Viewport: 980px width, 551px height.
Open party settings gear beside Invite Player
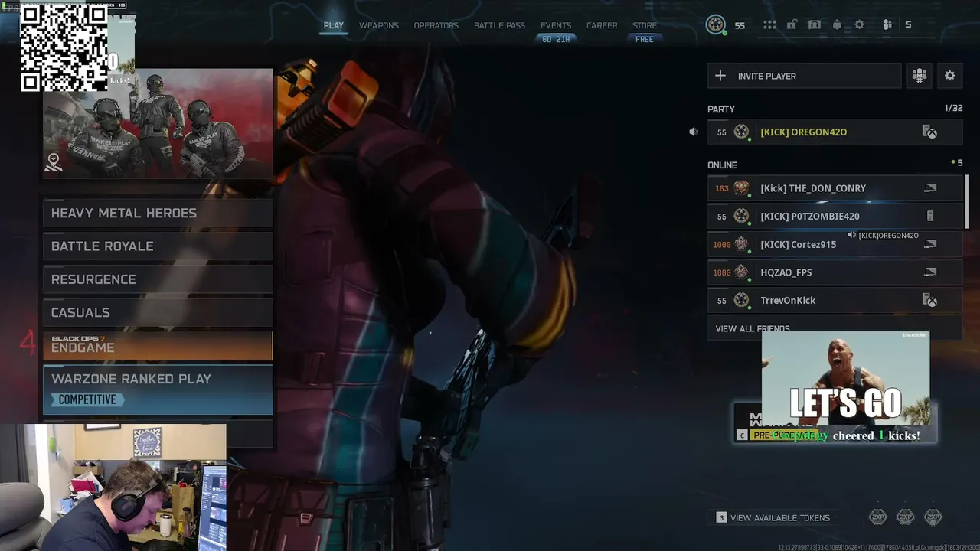(x=950, y=76)
